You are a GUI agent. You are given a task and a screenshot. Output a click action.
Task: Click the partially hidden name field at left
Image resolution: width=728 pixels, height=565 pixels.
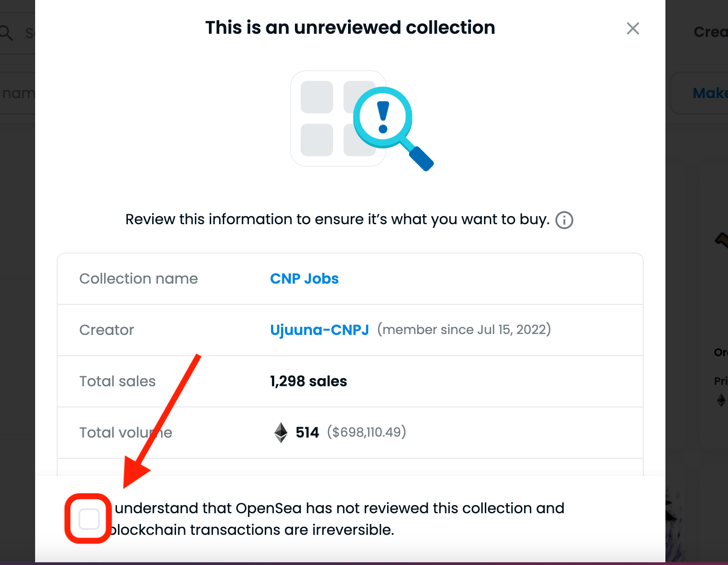(x=18, y=93)
